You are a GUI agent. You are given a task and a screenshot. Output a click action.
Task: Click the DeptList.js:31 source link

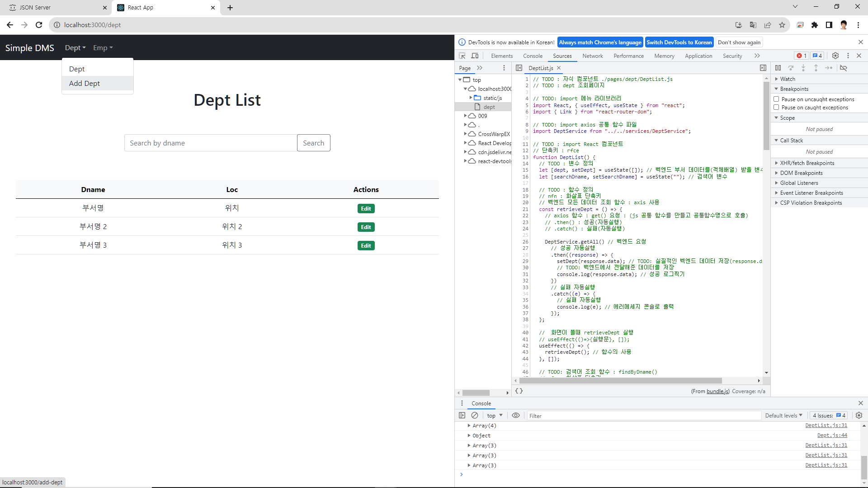826,426
